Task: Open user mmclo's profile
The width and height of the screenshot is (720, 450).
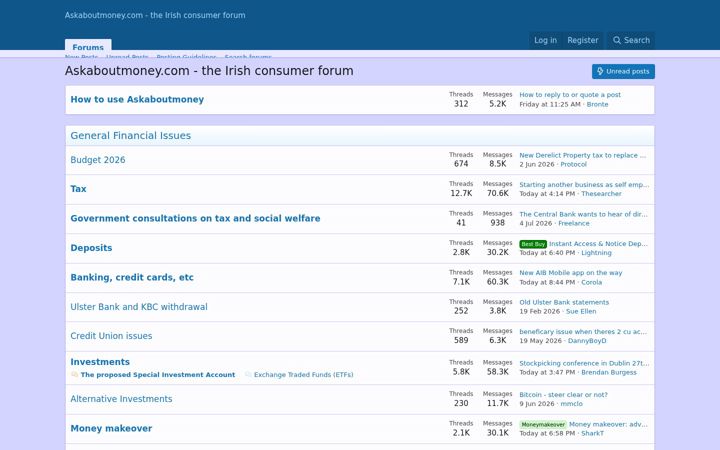Action: click(571, 404)
